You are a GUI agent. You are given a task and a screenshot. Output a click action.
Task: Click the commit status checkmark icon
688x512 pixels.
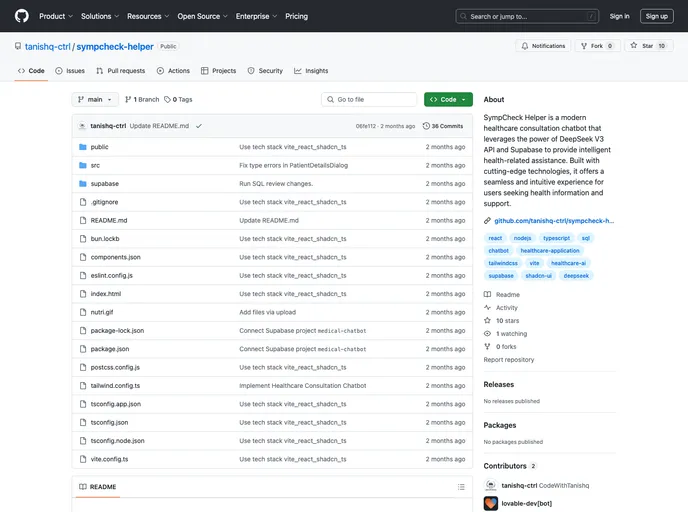199,126
